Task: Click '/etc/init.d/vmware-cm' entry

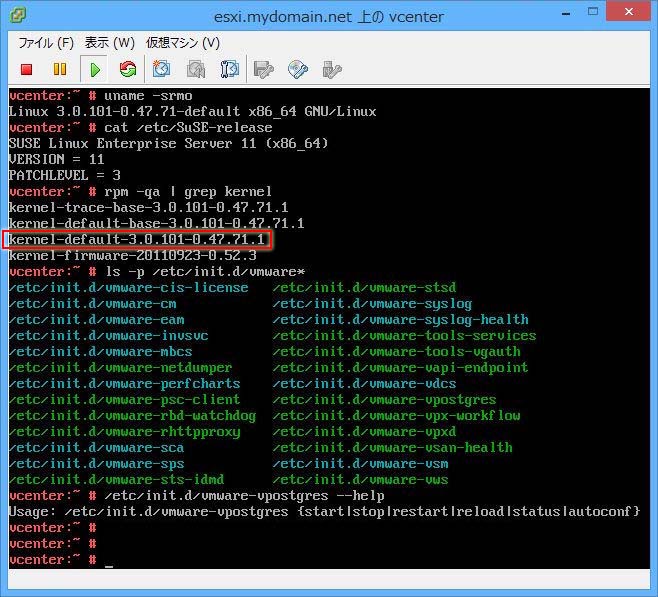Action: [93, 304]
